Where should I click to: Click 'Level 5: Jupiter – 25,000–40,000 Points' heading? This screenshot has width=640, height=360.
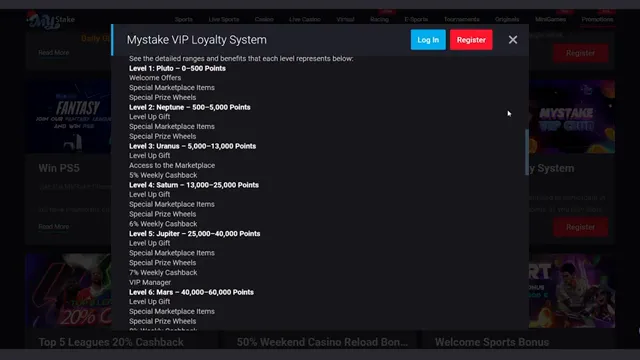195,233
